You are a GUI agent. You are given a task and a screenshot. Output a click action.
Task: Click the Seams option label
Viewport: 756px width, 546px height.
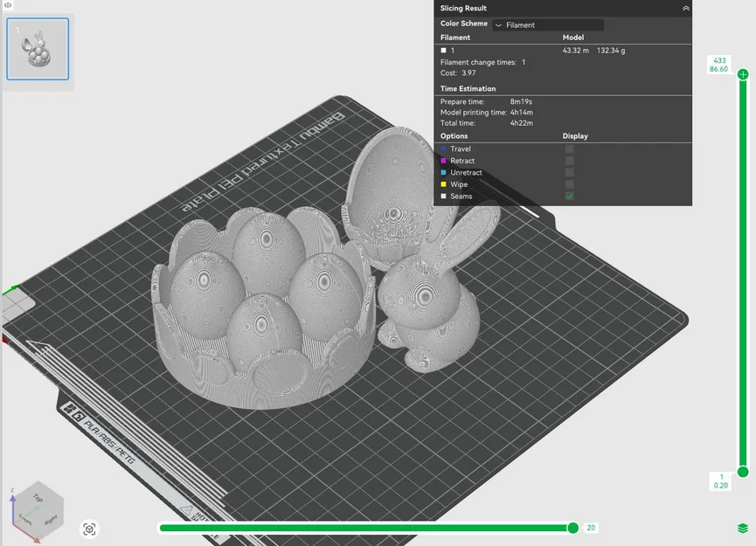[x=461, y=197]
